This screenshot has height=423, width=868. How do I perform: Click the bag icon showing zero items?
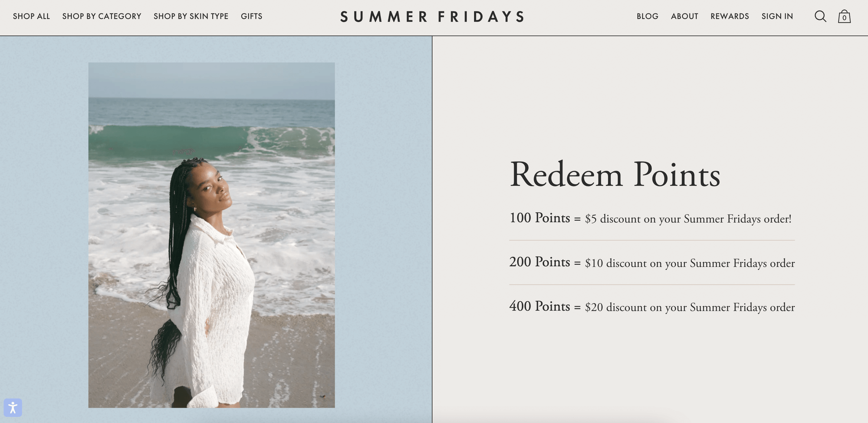tap(844, 16)
